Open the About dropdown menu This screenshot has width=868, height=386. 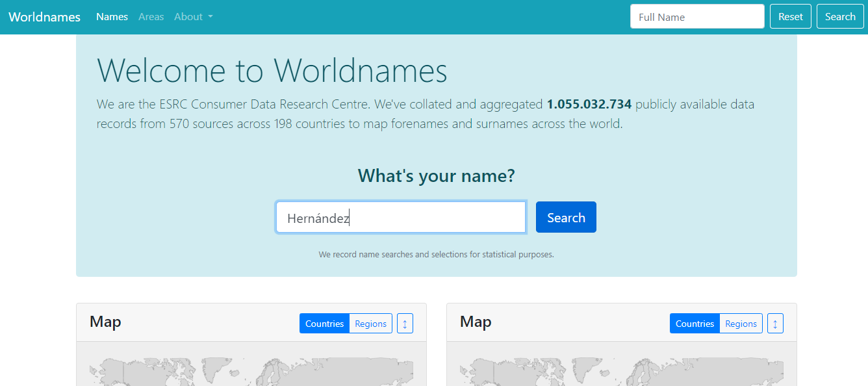(193, 17)
